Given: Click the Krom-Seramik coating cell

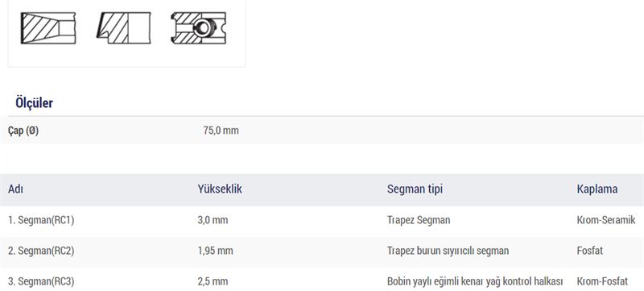Looking at the screenshot, I should [x=606, y=220].
